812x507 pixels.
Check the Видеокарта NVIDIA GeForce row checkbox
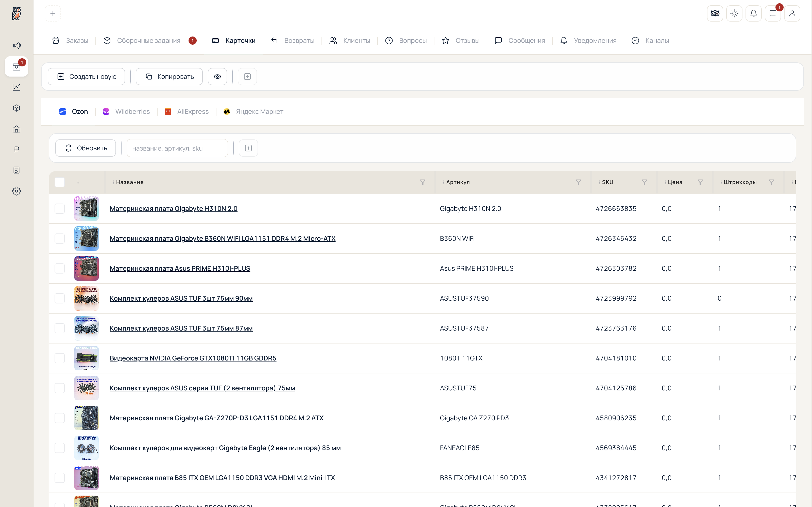pos(60,358)
